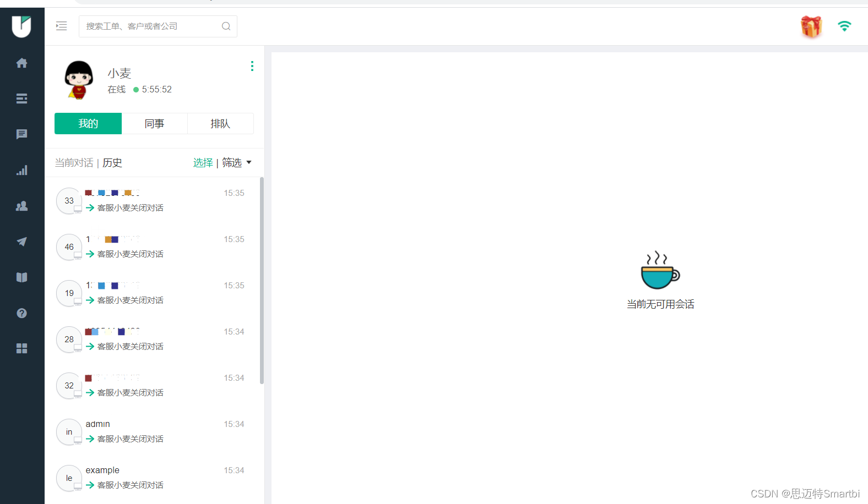The image size is (868, 504).
Task: Click the app logo at top left
Action: (x=21, y=26)
